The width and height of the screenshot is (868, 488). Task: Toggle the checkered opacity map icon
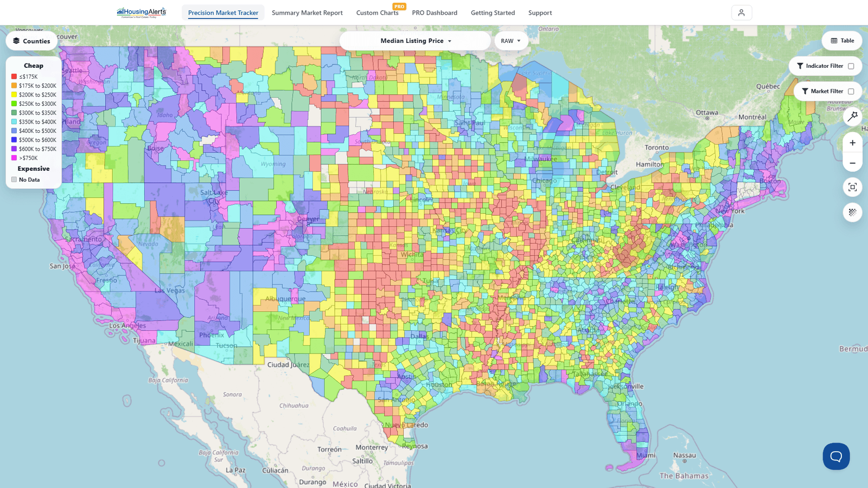click(x=853, y=212)
